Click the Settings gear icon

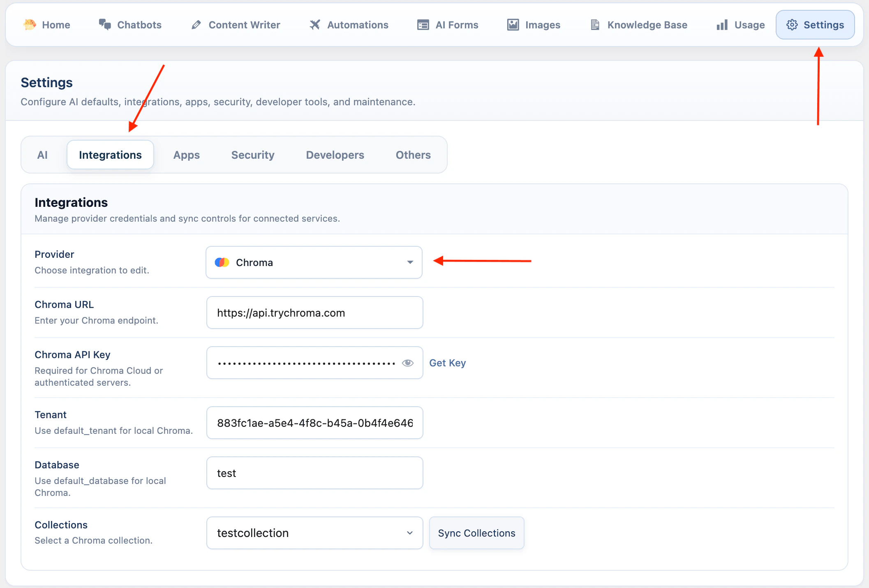[792, 25]
